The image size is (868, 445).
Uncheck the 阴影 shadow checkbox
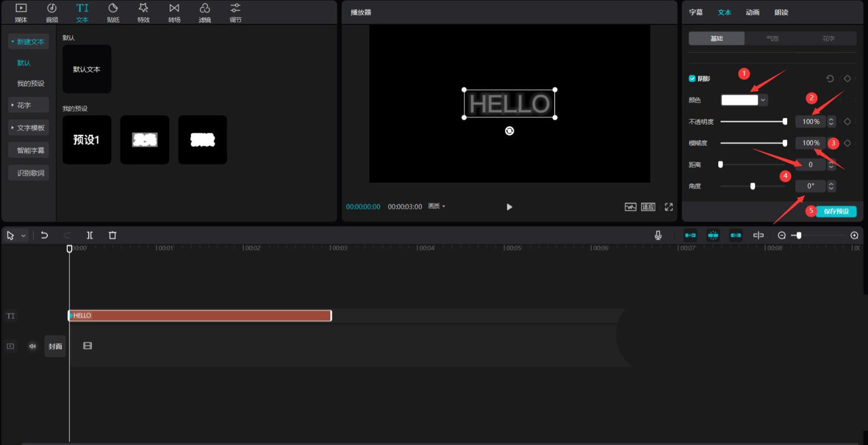coord(692,79)
